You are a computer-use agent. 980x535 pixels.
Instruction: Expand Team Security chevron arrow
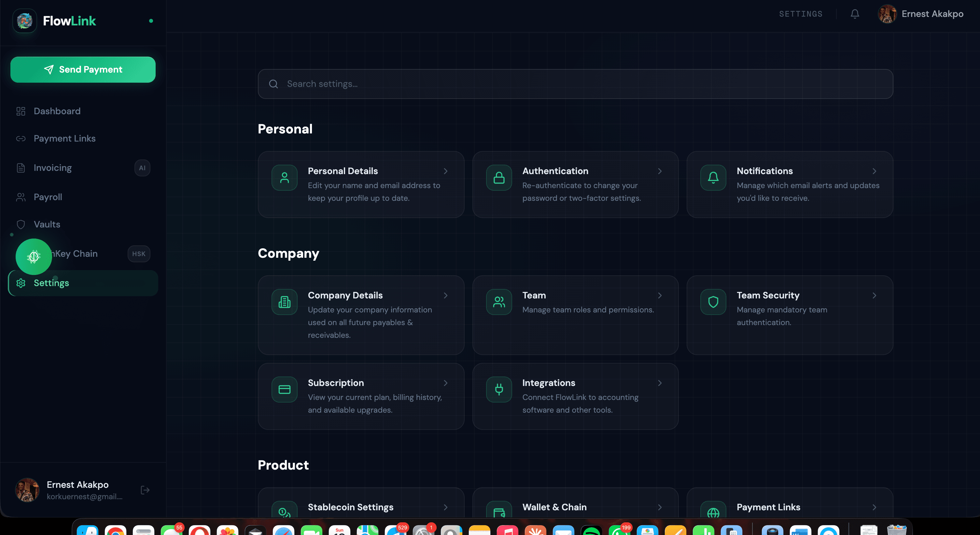coord(874,295)
